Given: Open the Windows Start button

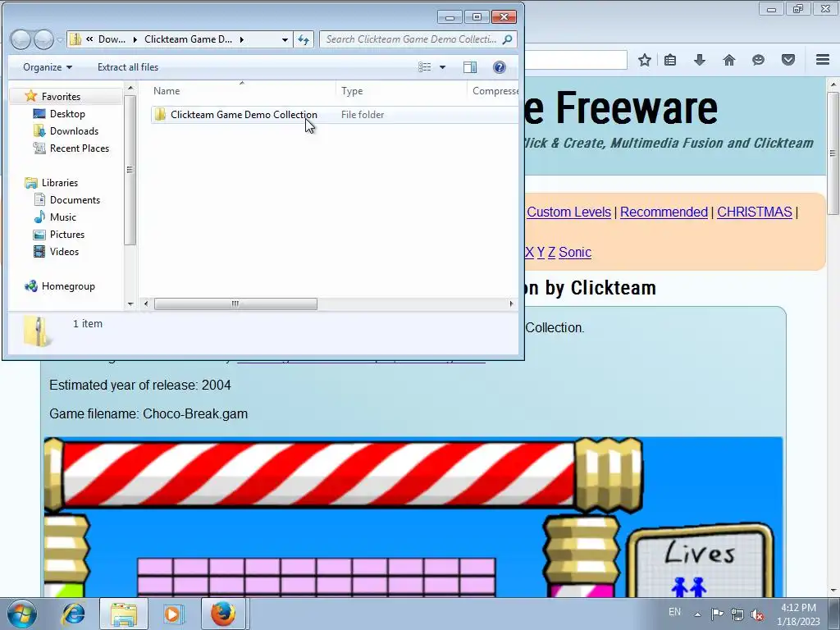Looking at the screenshot, I should click(x=22, y=614).
